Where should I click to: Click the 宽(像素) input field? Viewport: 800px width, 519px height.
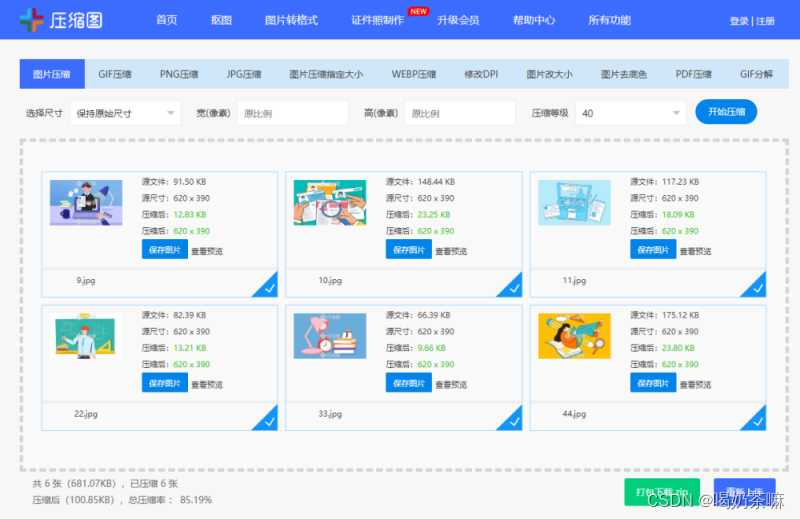(x=292, y=113)
